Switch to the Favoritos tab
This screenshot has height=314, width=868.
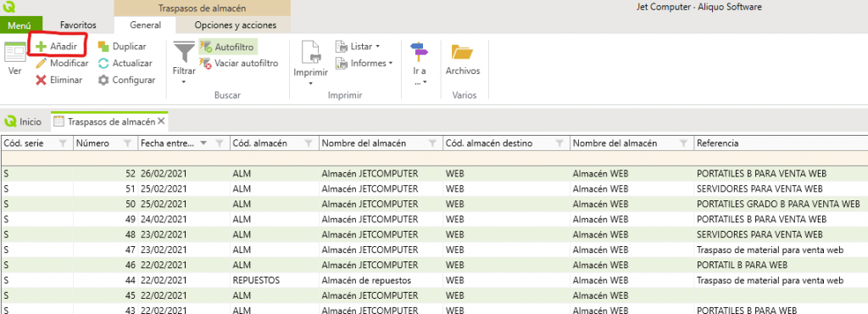pyautogui.click(x=78, y=25)
